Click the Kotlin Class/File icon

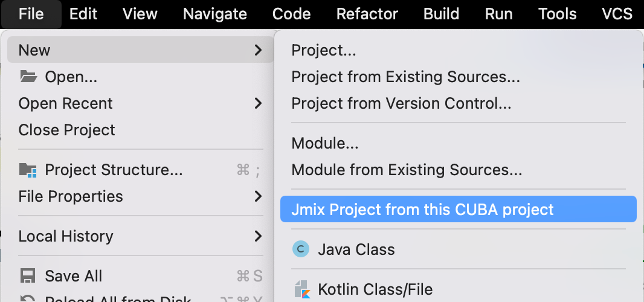pyautogui.click(x=301, y=289)
